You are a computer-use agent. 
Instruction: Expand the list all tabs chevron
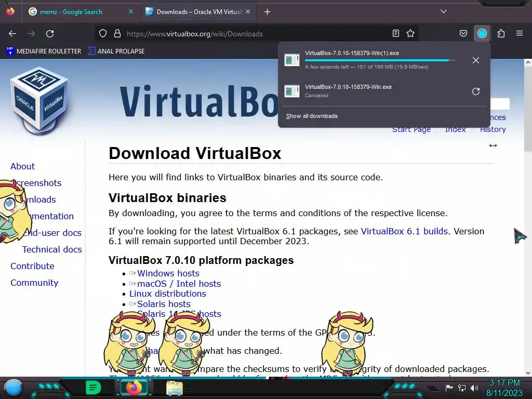[x=444, y=11]
